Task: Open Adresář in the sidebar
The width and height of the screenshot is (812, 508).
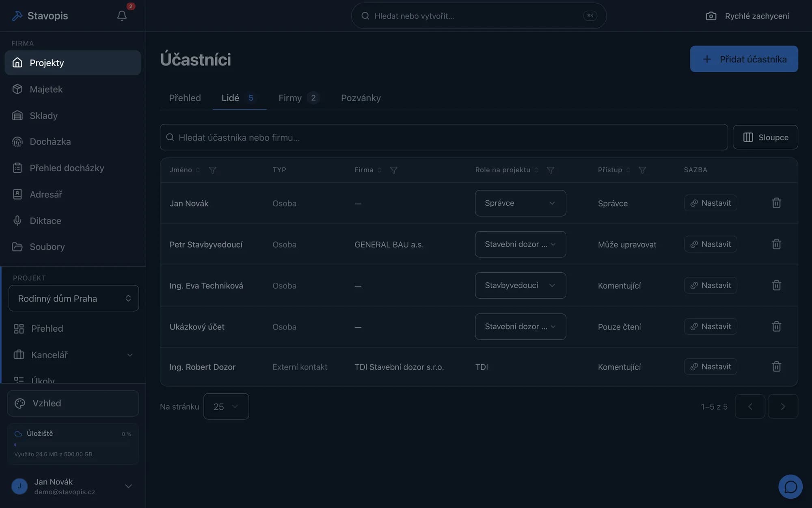Action: click(x=73, y=194)
